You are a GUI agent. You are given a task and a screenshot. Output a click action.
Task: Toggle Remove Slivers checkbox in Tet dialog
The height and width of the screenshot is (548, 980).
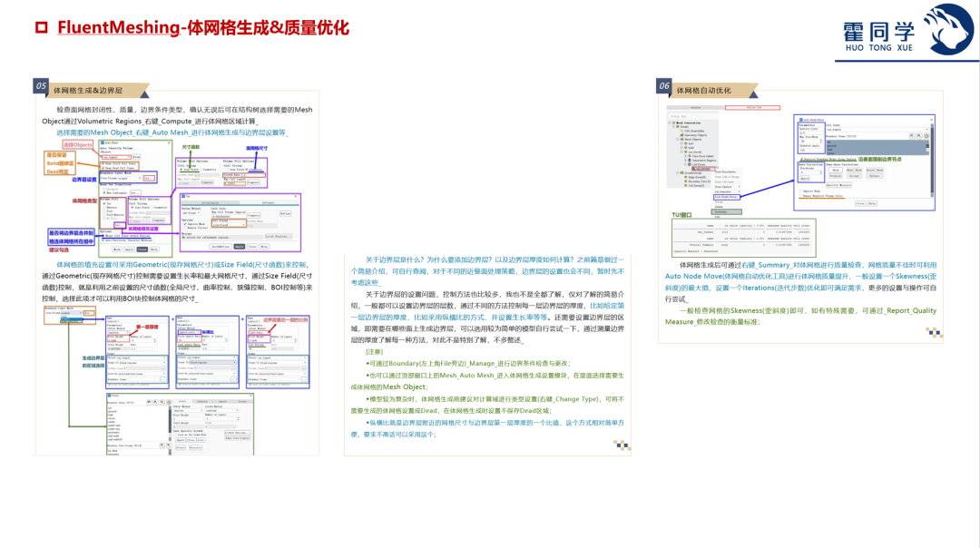click(x=185, y=228)
